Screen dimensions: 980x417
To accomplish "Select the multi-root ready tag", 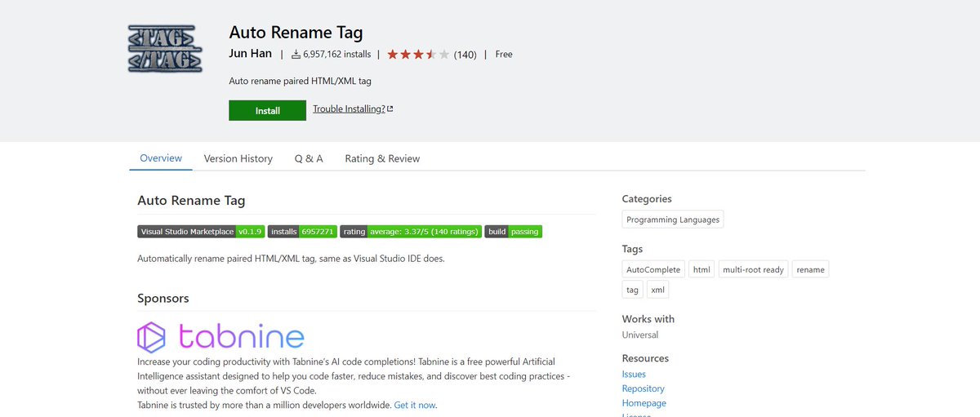I will coord(753,269).
